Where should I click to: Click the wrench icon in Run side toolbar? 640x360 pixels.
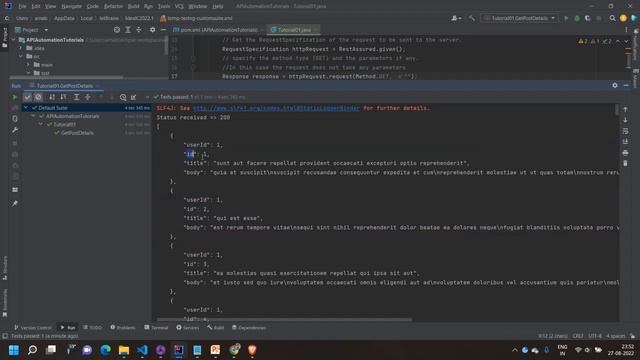pyautogui.click(x=15, y=130)
